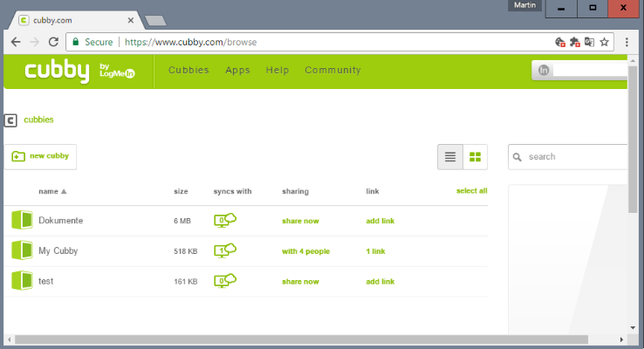Click select all link
644x349 pixels.
471,191
